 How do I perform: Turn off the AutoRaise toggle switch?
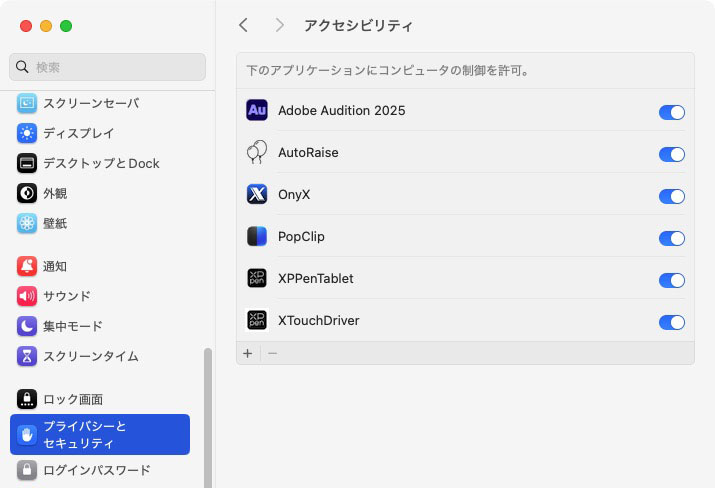[x=671, y=154]
